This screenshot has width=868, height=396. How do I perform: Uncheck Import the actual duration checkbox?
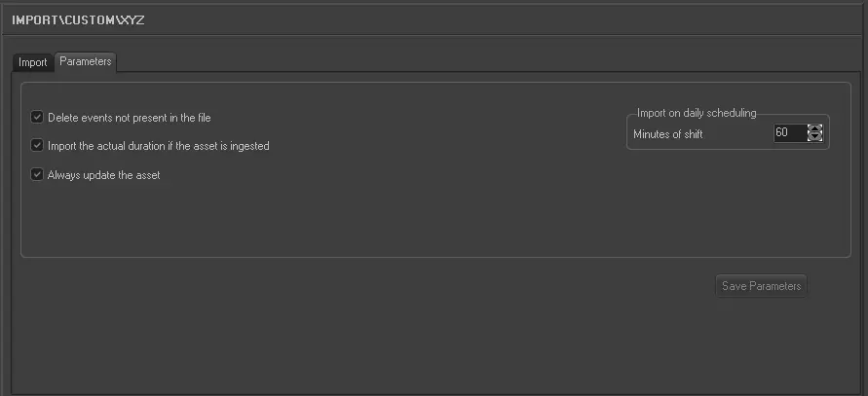pyautogui.click(x=37, y=146)
